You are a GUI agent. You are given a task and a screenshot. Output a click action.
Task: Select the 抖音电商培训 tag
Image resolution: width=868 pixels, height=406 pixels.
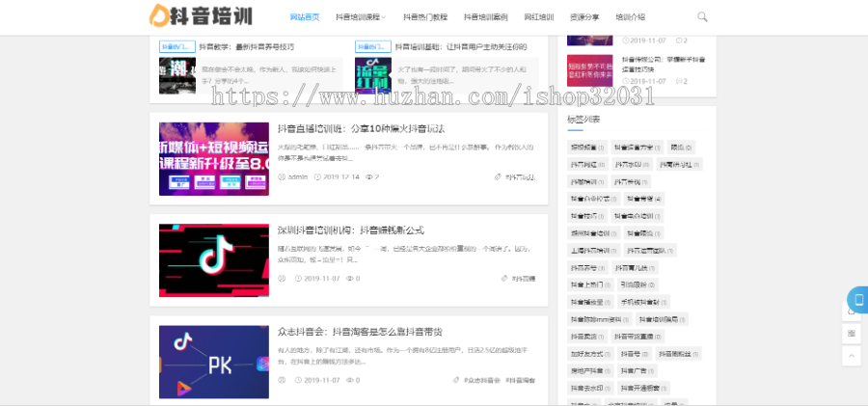point(637,216)
